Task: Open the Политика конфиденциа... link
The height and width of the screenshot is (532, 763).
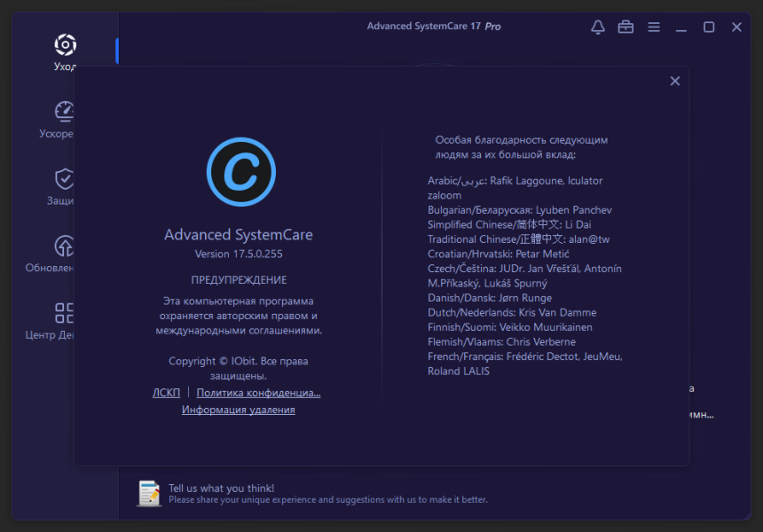Action: coord(258,393)
